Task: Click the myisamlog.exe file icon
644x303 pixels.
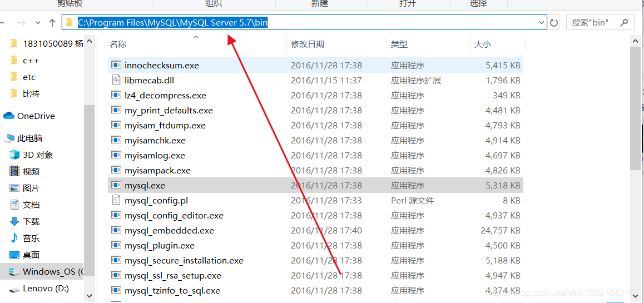Action: (x=116, y=155)
